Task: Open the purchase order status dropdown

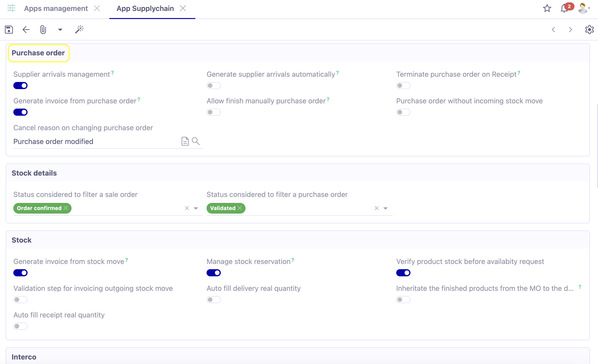Action: [x=386, y=208]
